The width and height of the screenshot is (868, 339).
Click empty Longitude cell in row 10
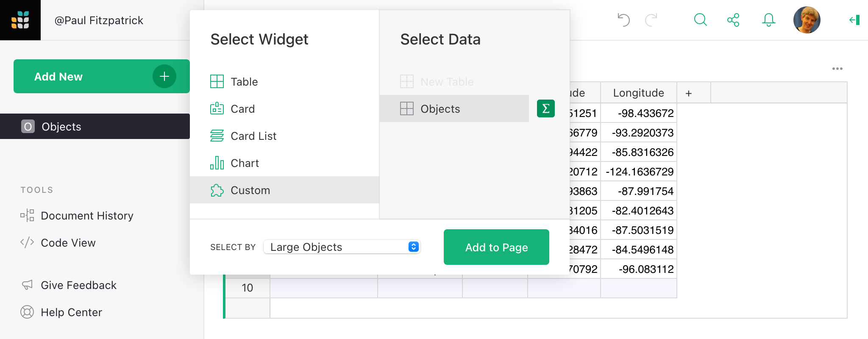(x=639, y=288)
